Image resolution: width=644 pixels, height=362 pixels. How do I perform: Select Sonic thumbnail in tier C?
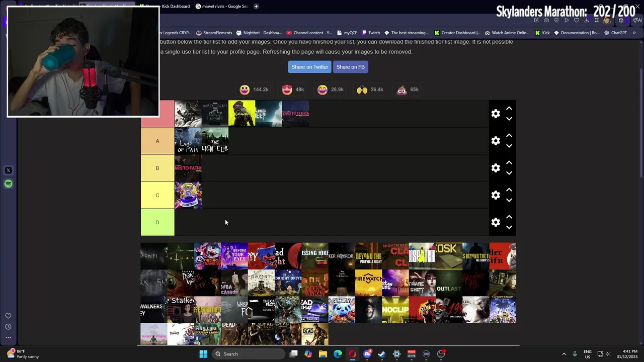point(188,195)
